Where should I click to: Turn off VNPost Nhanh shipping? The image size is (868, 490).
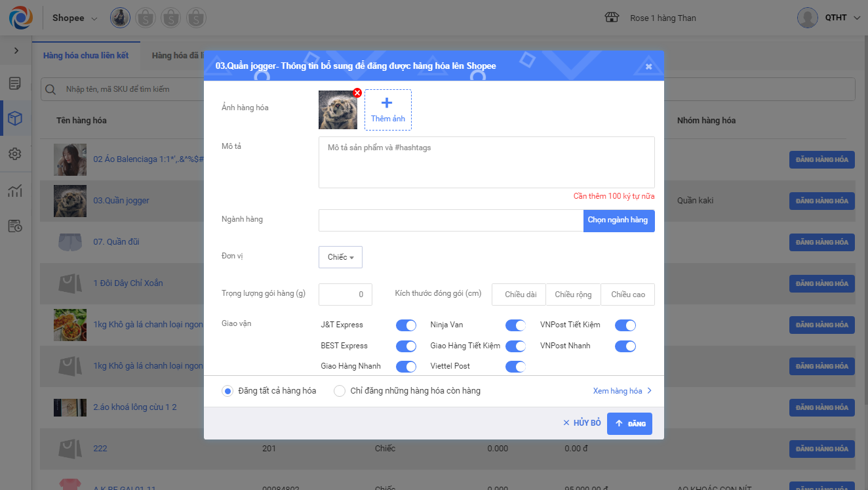tap(625, 346)
